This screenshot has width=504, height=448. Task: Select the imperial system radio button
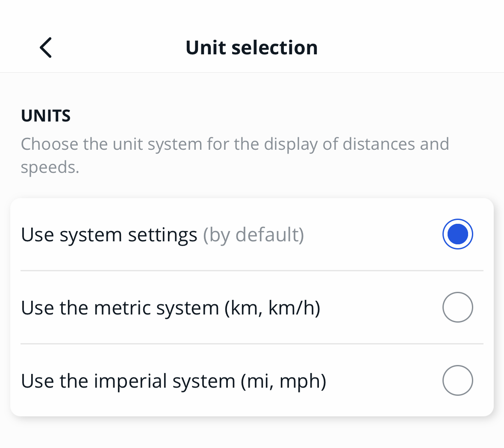(457, 380)
